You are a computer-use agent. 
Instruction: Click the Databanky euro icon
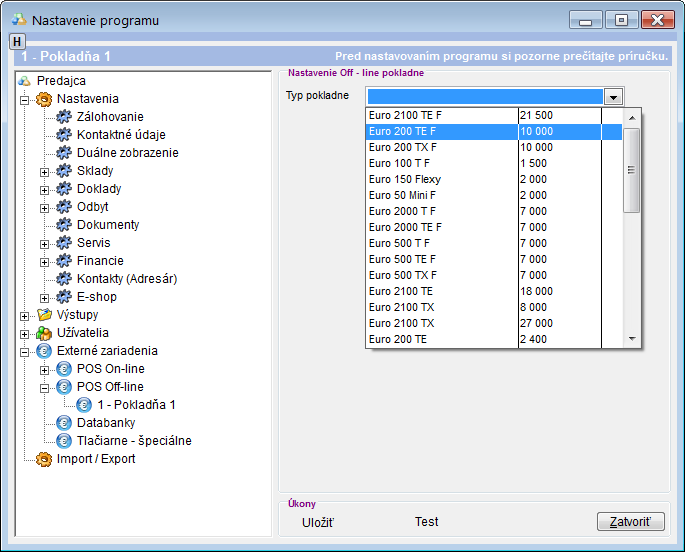[65, 423]
